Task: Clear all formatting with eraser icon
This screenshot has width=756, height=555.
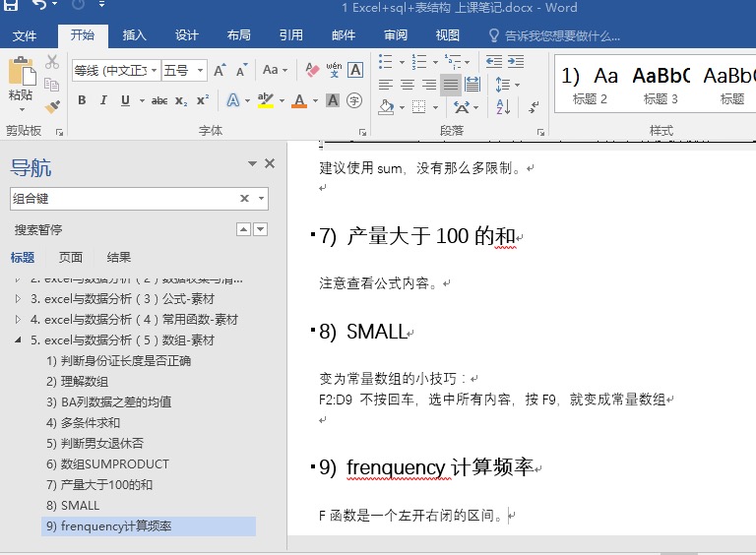Action: (312, 71)
